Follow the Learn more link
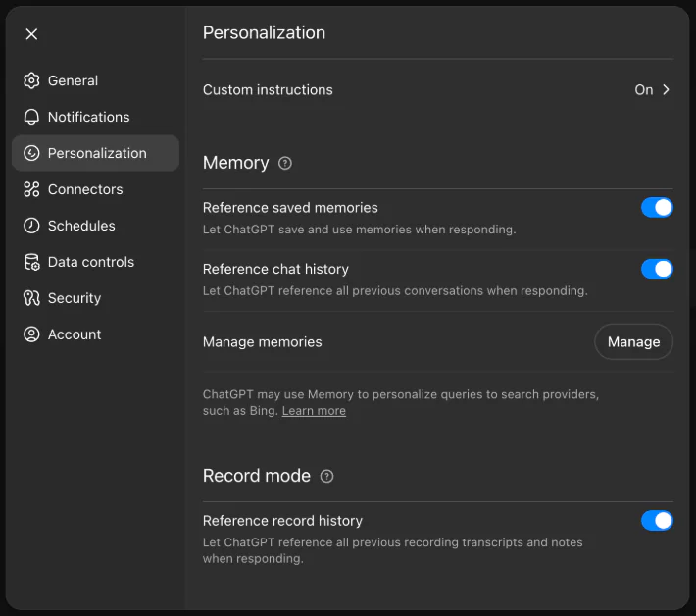 click(314, 411)
